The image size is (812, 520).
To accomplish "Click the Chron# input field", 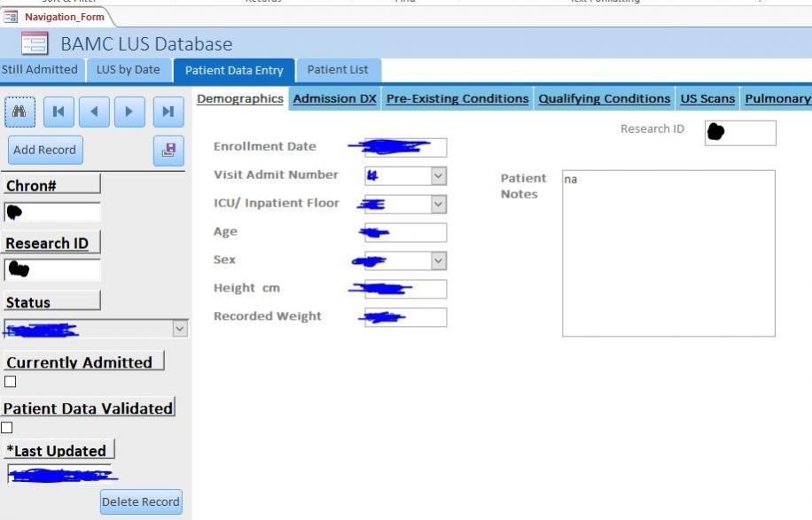I will 51,212.
